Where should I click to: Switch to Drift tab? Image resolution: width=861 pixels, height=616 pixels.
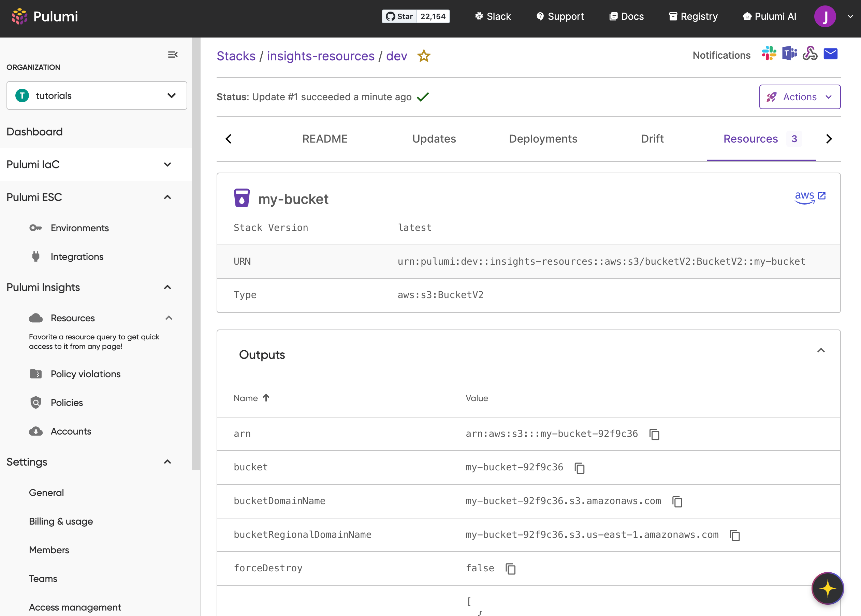(x=652, y=139)
